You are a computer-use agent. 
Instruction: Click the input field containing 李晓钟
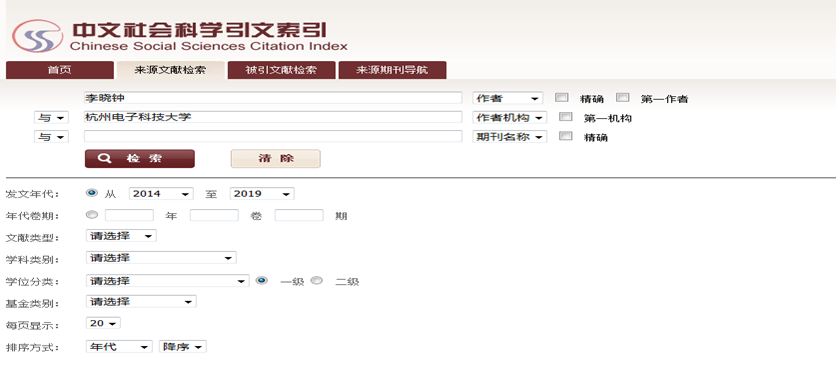click(273, 98)
